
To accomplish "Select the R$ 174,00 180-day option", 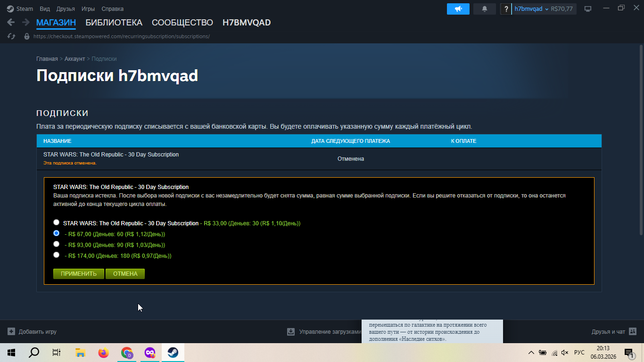I will 57,255.
